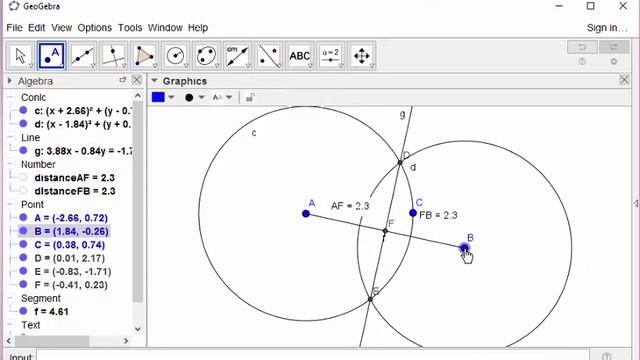The height and width of the screenshot is (360, 640).
Task: Open input bar help icon
Action: coord(606,356)
